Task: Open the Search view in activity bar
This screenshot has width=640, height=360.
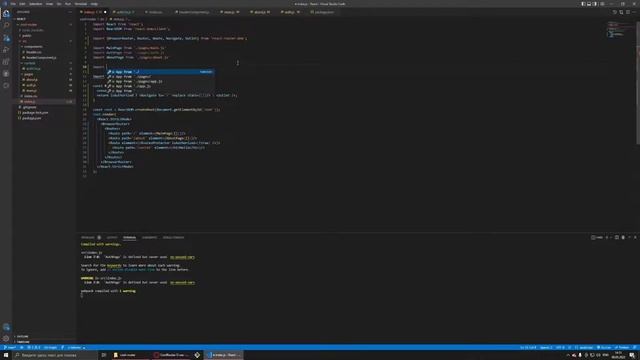Action: pos(6,25)
